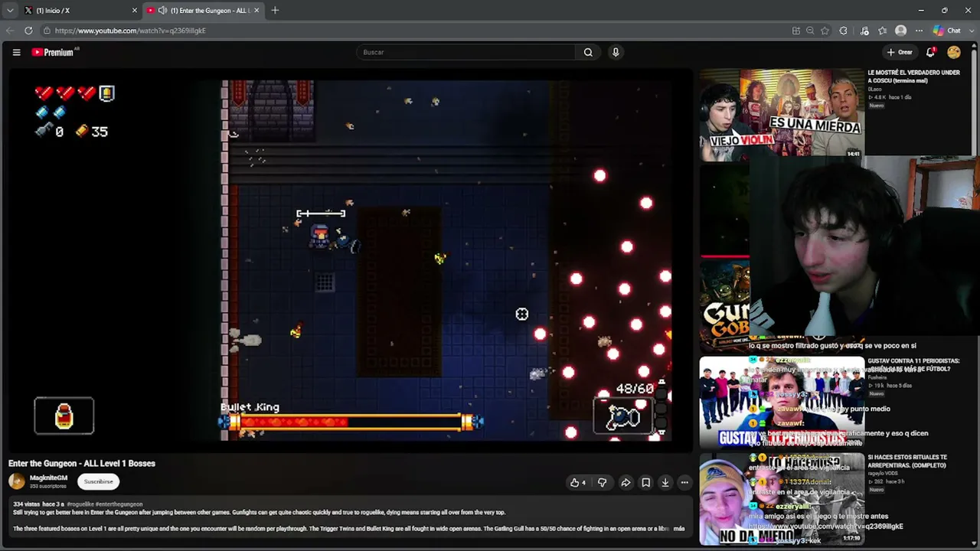Open the browser extensions puzzle icon
This screenshot has width=980, height=551.
844,31
